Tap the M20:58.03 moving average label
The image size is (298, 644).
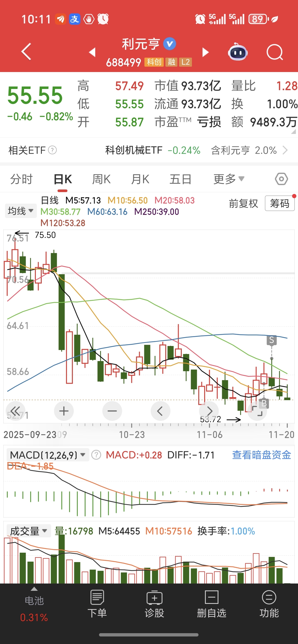click(174, 200)
